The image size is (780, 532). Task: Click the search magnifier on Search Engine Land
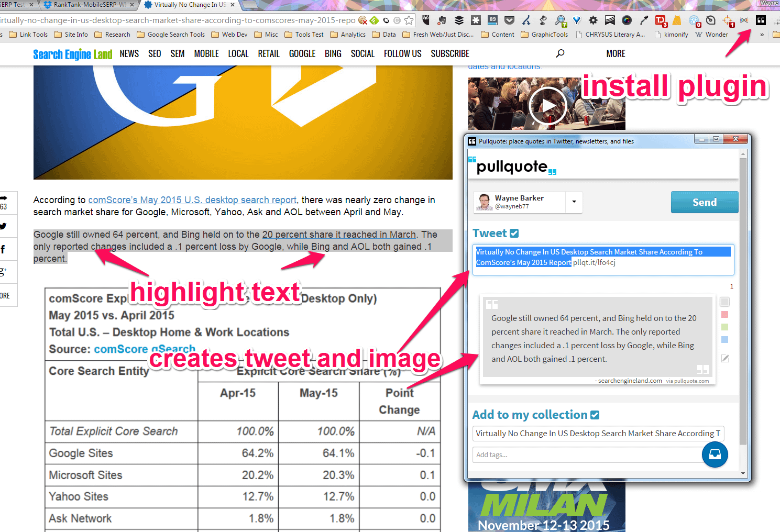point(560,53)
